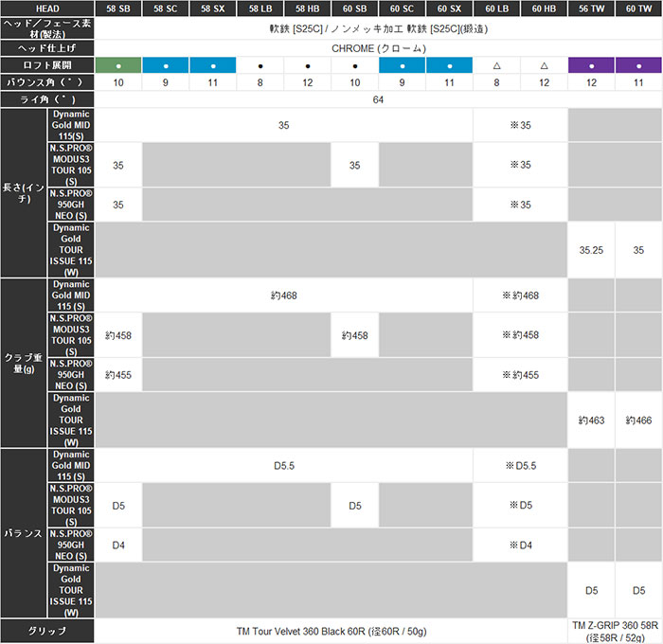Image resolution: width=663 pixels, height=644 pixels.
Task: Select the black dot under 58 LB
Action: (260, 65)
